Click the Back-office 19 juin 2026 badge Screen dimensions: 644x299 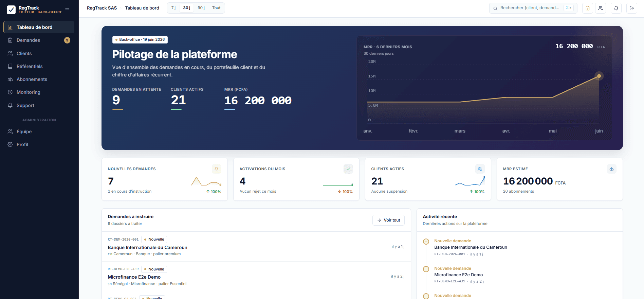tap(140, 39)
